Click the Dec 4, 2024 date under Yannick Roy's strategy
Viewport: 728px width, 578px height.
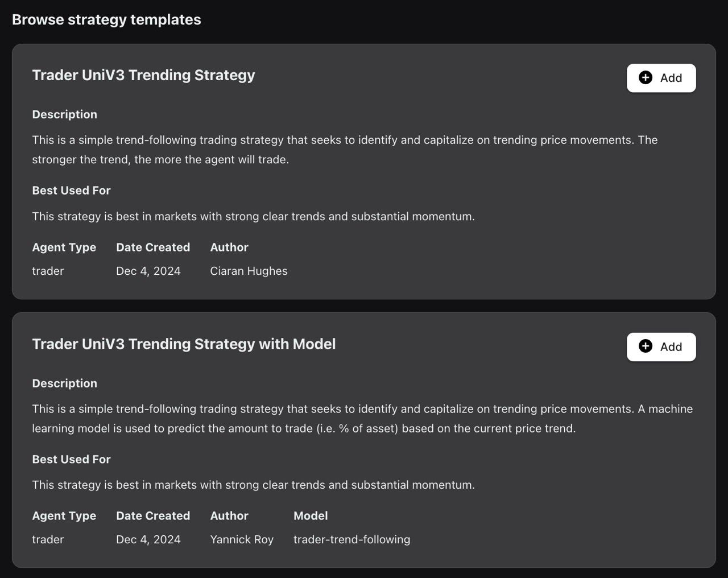point(148,539)
